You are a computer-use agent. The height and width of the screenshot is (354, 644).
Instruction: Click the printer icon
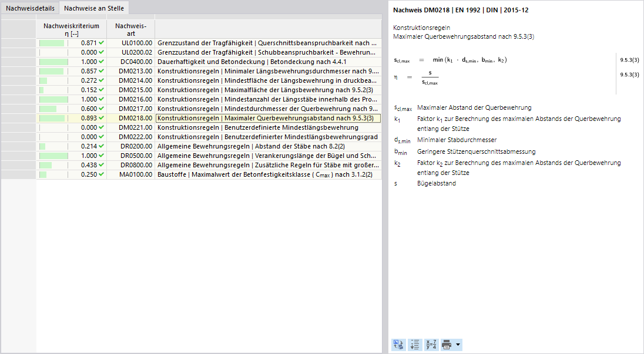pyautogui.click(x=447, y=345)
